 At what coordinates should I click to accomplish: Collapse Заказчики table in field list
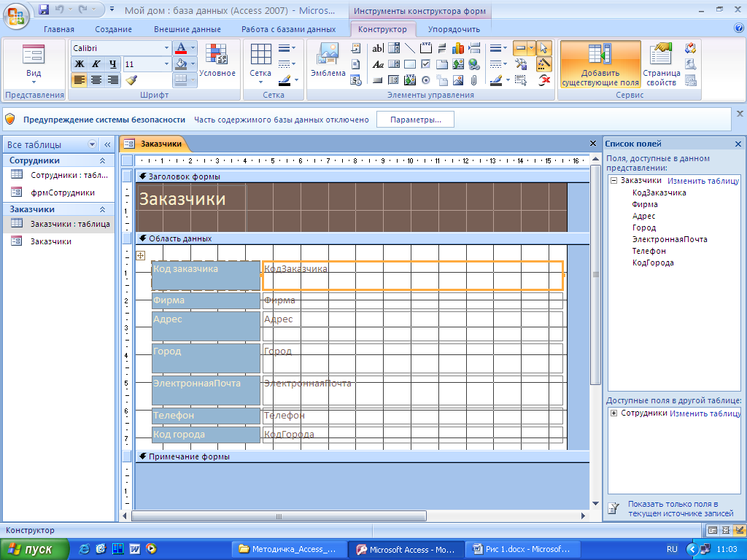click(x=614, y=181)
